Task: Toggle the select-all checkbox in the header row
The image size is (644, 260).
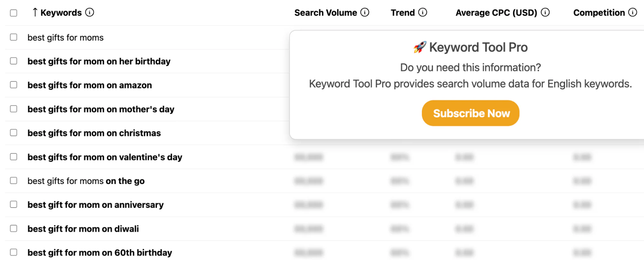Action: [13, 12]
